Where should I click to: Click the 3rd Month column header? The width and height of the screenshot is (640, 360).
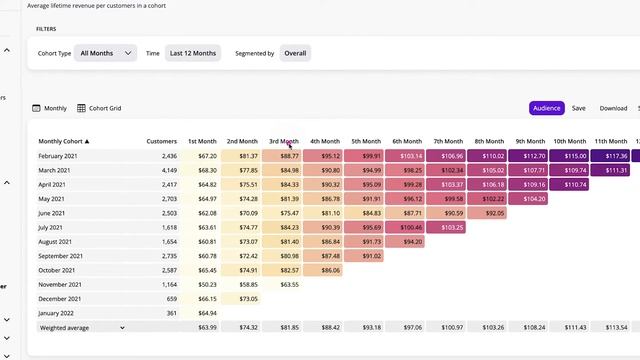pos(284,141)
